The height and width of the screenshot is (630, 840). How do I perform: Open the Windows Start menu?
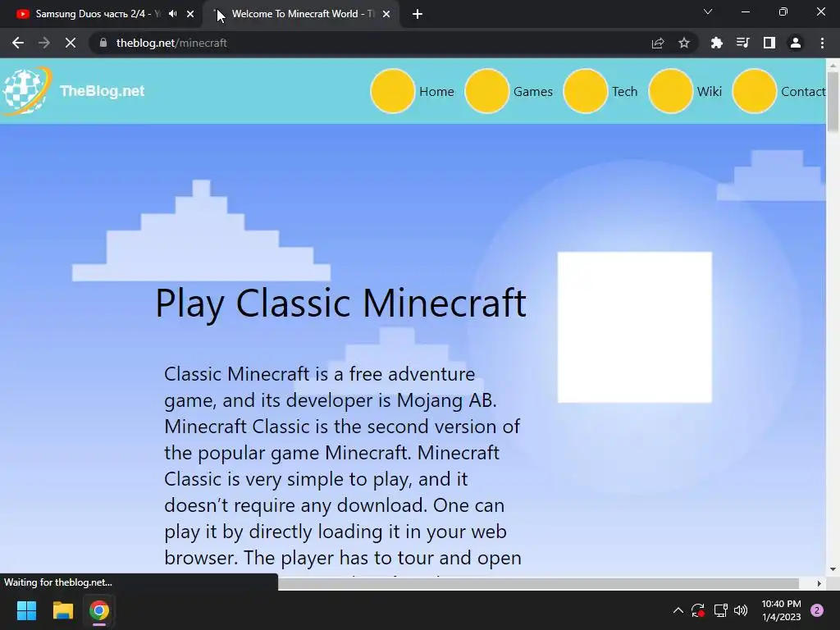(26, 610)
